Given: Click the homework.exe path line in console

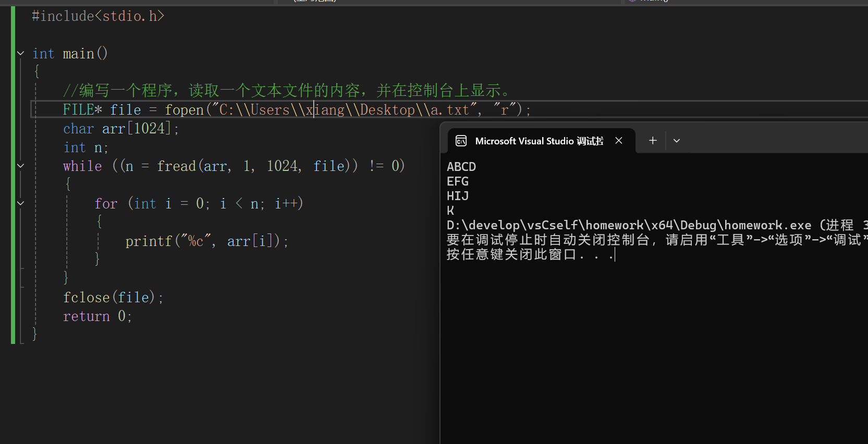Looking at the screenshot, I should point(657,225).
